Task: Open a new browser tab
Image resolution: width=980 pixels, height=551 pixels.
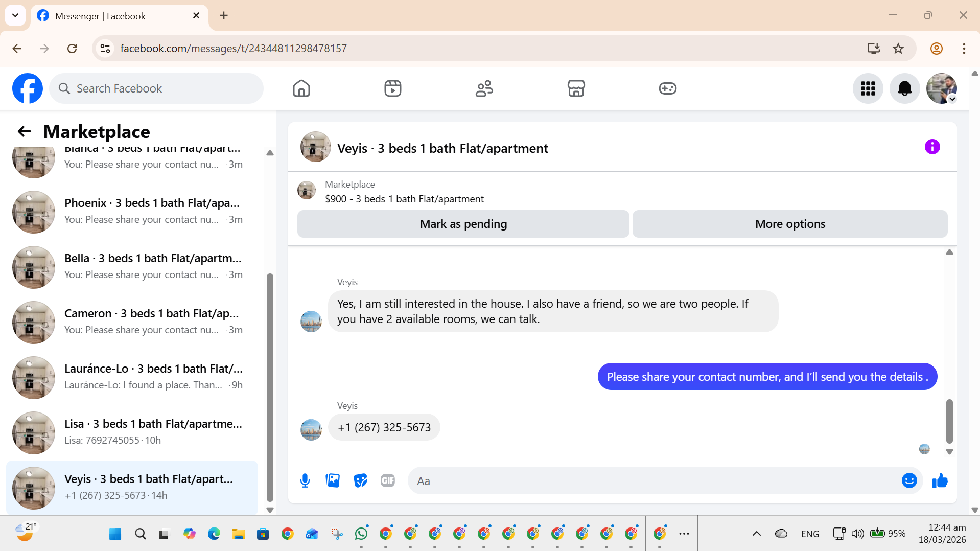Action: coord(224,16)
